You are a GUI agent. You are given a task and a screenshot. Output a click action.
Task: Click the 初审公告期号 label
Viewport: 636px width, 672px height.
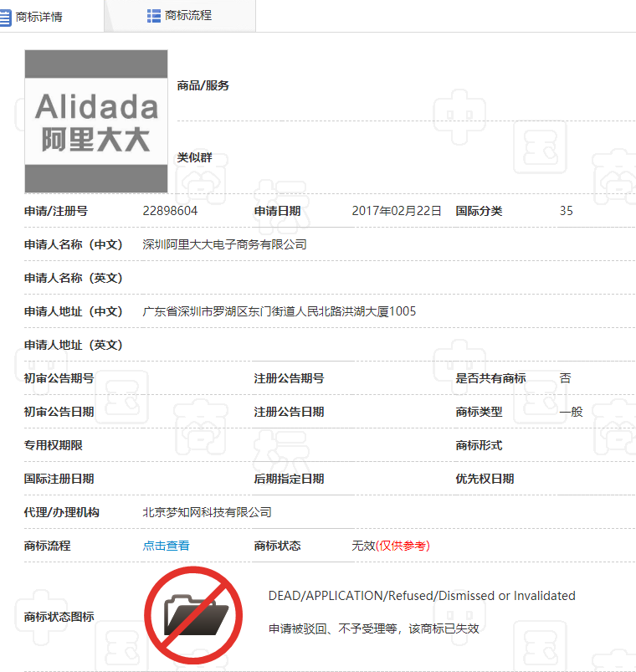point(59,378)
